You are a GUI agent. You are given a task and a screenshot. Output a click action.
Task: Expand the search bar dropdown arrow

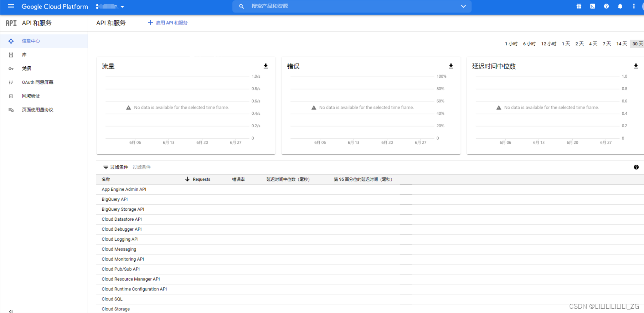463,6
